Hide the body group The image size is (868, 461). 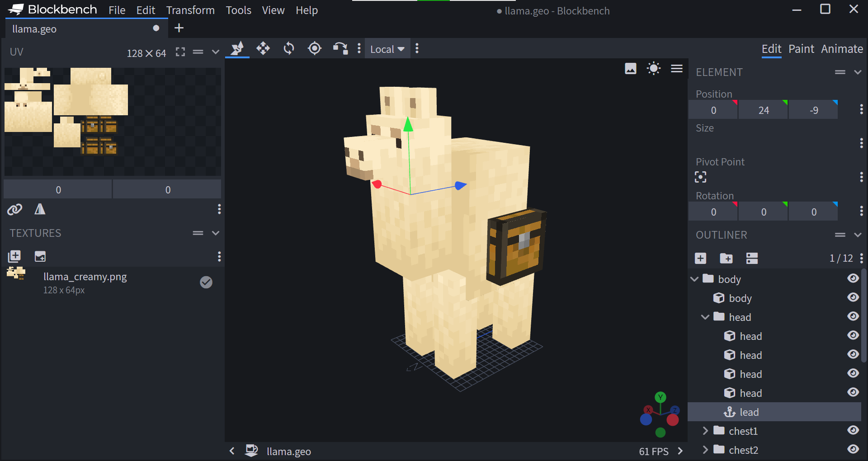(x=853, y=278)
